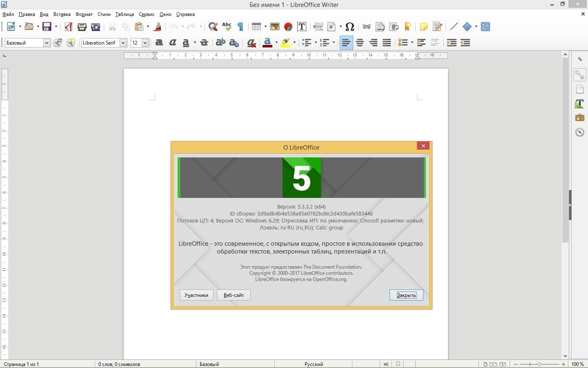Insert Basic Shapes diamond icon
This screenshot has height=368, width=588.
[467, 27]
